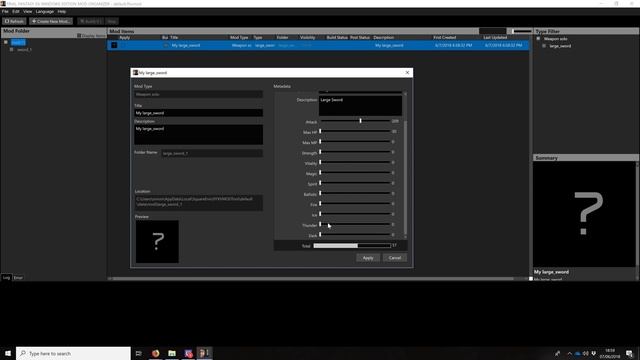Open the Language menu
The width and height of the screenshot is (640, 360).
pyautogui.click(x=44, y=12)
